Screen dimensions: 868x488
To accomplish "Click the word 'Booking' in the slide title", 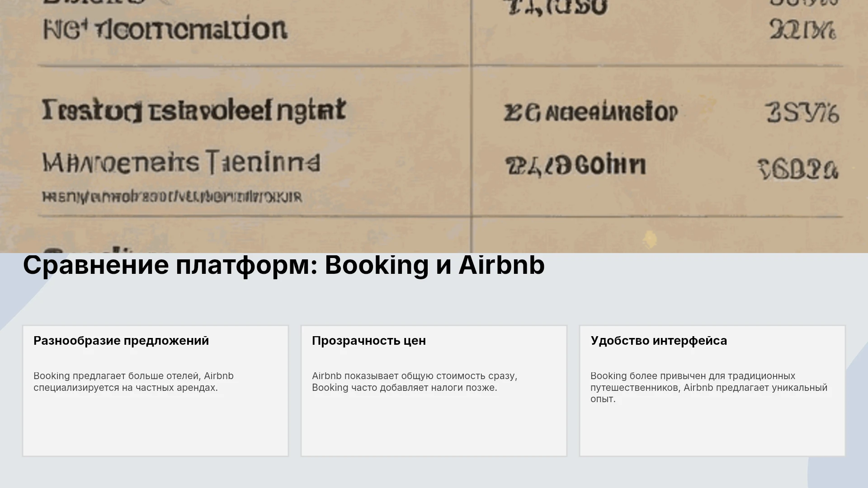I will tap(377, 265).
